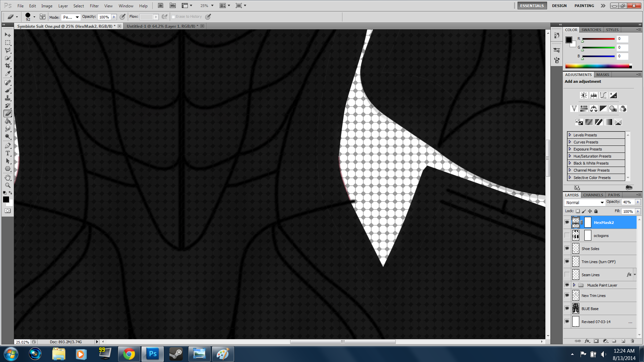Add a Color Balance adjustment

pos(594,109)
